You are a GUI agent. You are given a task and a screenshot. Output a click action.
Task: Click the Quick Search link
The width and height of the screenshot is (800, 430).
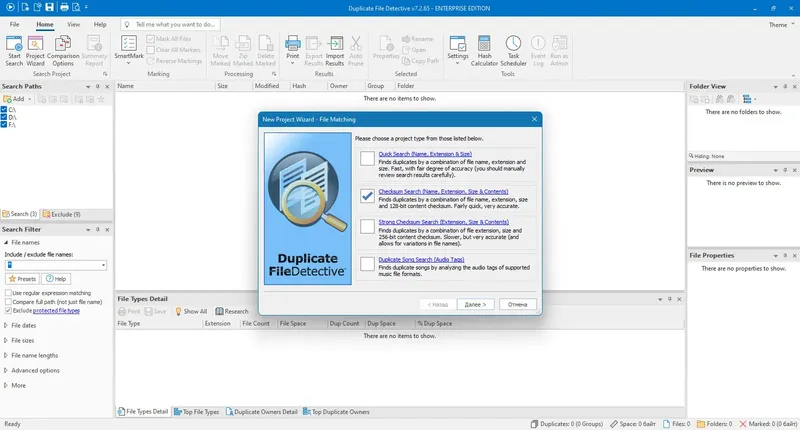point(425,154)
